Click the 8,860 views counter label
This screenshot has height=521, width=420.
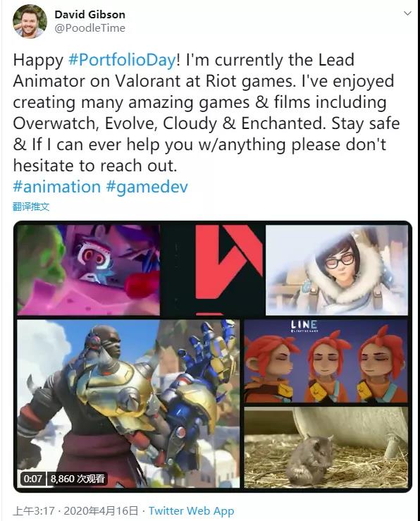(x=78, y=479)
